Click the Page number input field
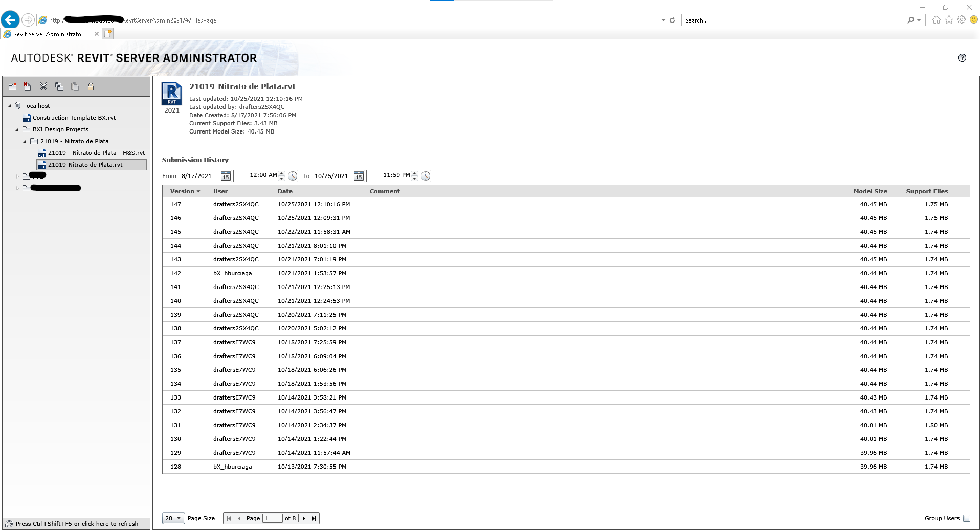The width and height of the screenshot is (980, 531). [x=272, y=518]
